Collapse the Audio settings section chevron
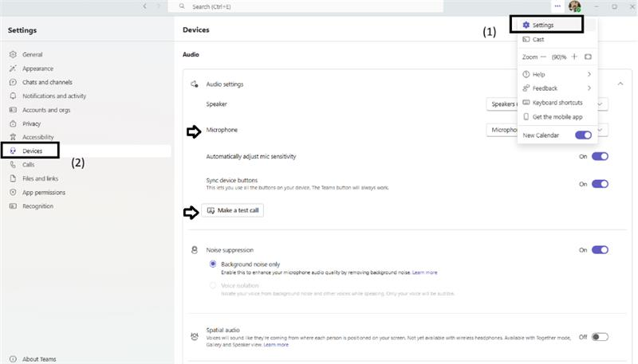Screen dimensions: 638x364 tap(620, 84)
